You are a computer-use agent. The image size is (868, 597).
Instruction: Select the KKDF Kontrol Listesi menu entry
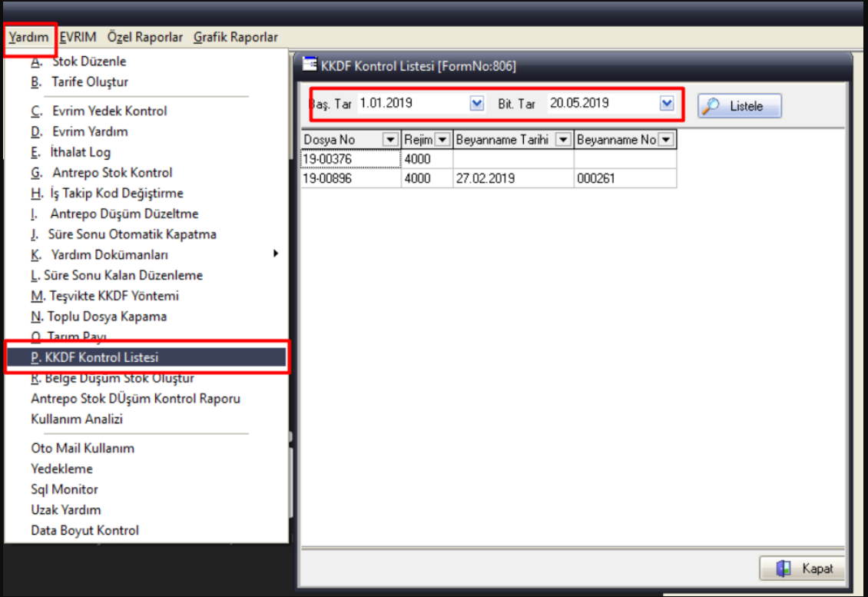[146, 357]
